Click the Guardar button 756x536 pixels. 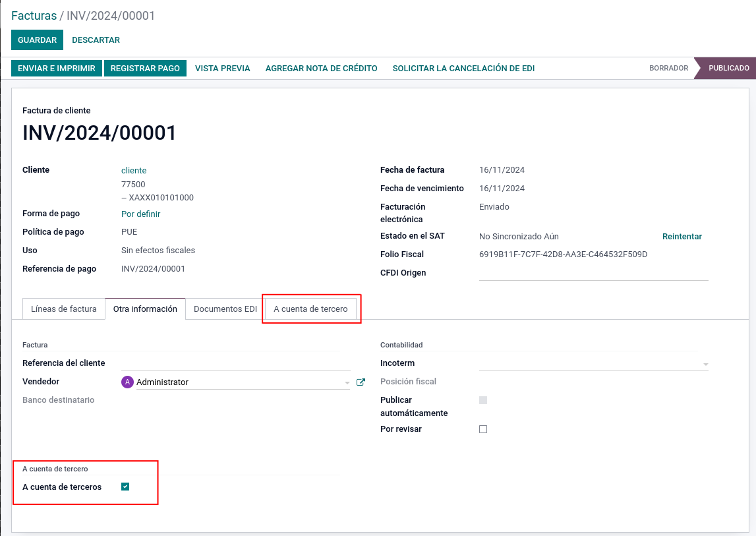pyautogui.click(x=37, y=40)
